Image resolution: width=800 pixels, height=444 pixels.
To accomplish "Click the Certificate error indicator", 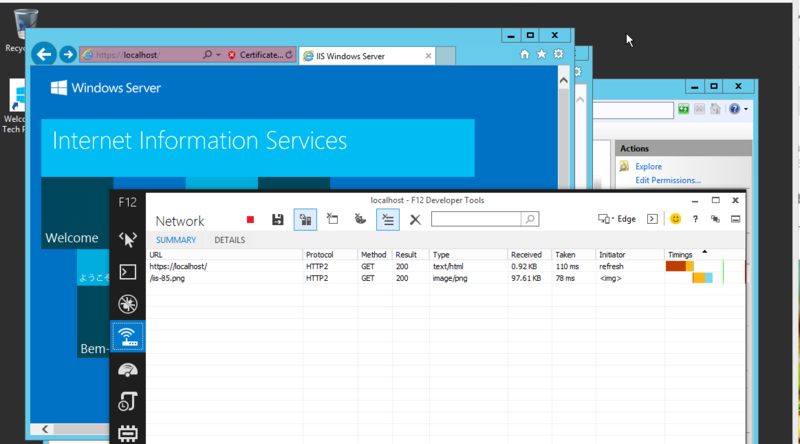I will (x=256, y=55).
